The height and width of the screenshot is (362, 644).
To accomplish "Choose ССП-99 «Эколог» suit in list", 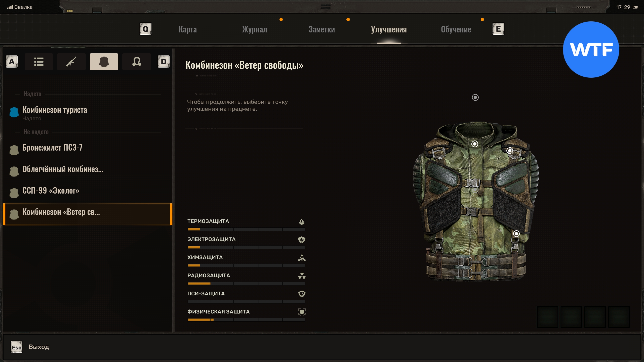I will pyautogui.click(x=51, y=191).
